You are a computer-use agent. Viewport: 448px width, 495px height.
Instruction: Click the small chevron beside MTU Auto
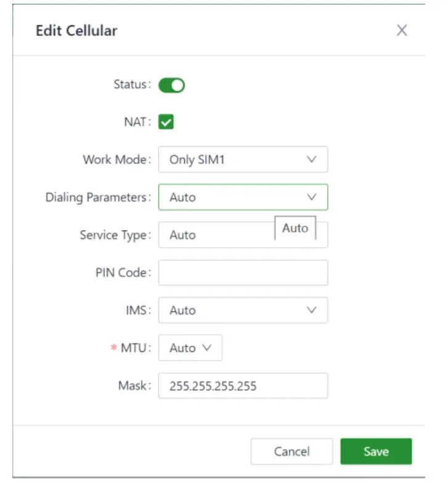coord(207,348)
